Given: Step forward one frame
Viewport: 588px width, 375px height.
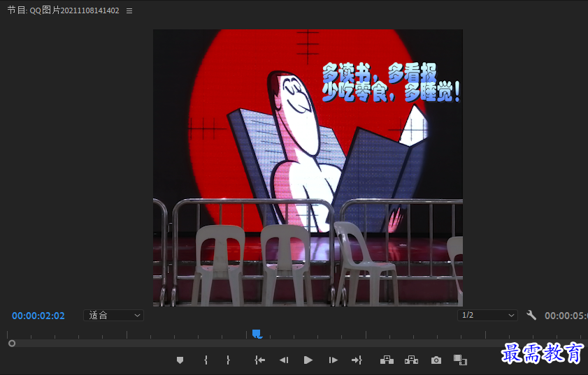Looking at the screenshot, I should tap(333, 360).
